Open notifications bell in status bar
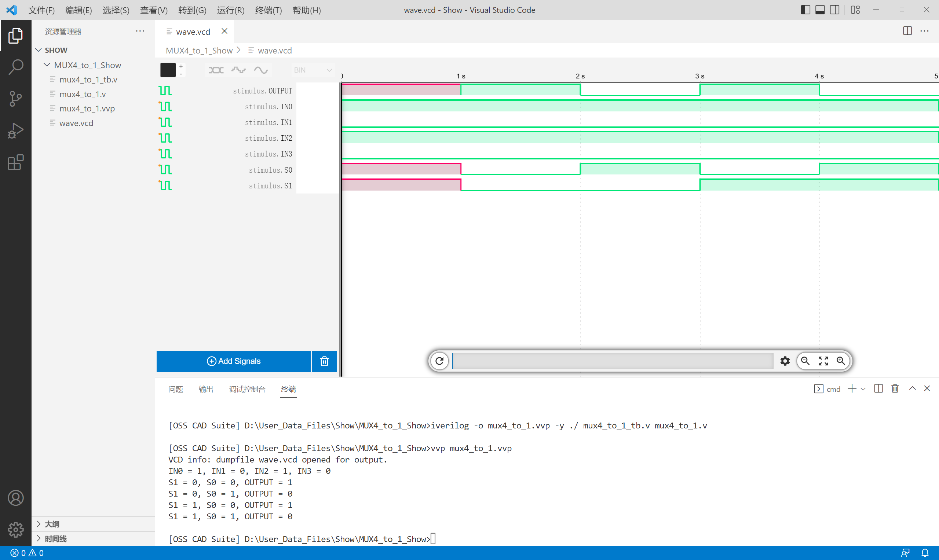This screenshot has height=560, width=939. click(x=925, y=553)
